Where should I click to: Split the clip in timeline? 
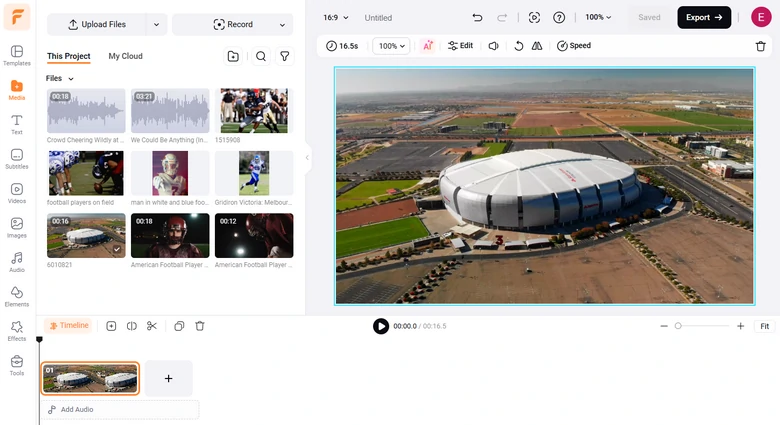click(131, 326)
